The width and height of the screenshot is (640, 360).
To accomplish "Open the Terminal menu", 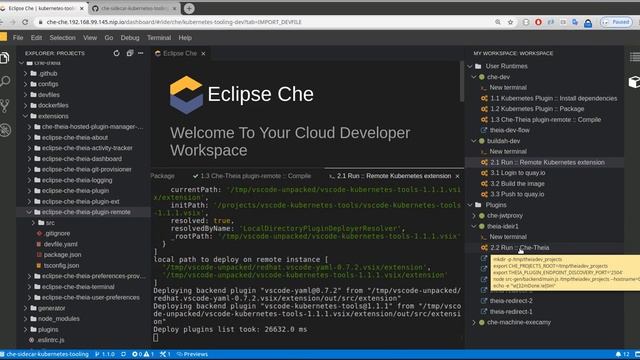I will coord(159,38).
